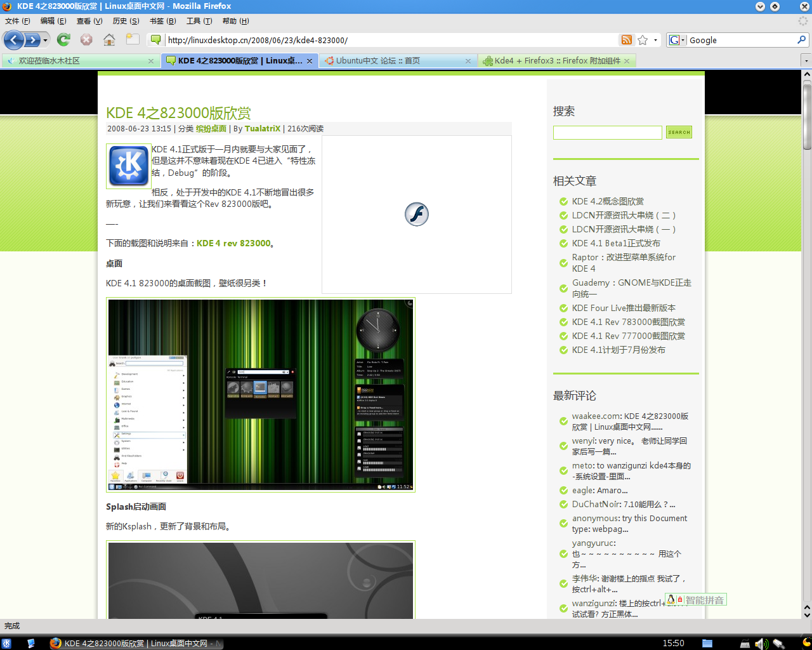Click the sidebar site search input
This screenshot has width=812, height=650.
click(608, 133)
